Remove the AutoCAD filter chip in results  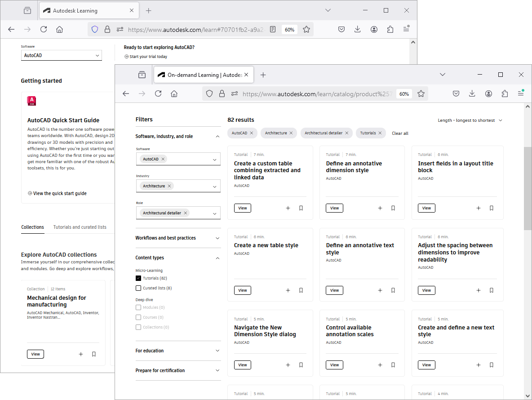252,133
